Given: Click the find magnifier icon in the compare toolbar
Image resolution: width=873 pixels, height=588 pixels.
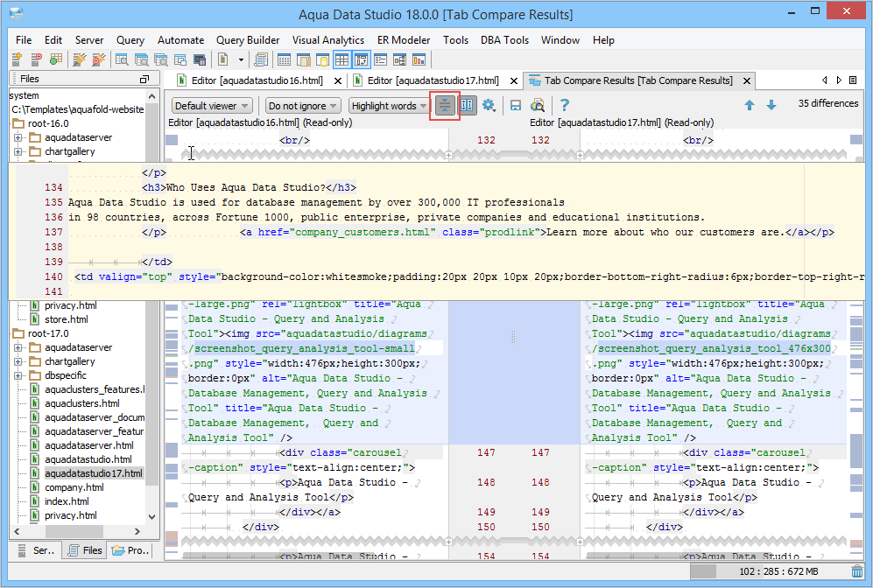Looking at the screenshot, I should [x=538, y=106].
